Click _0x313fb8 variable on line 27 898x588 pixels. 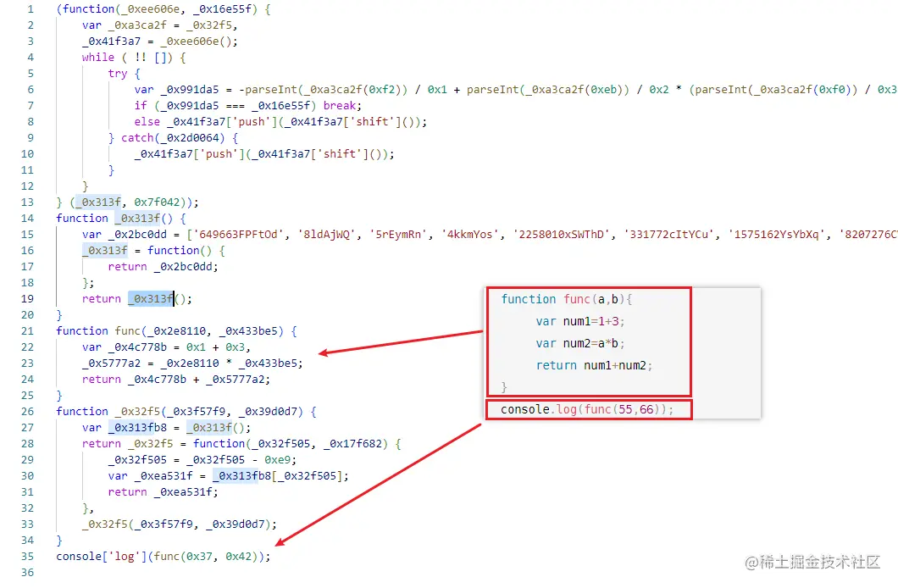coord(137,428)
